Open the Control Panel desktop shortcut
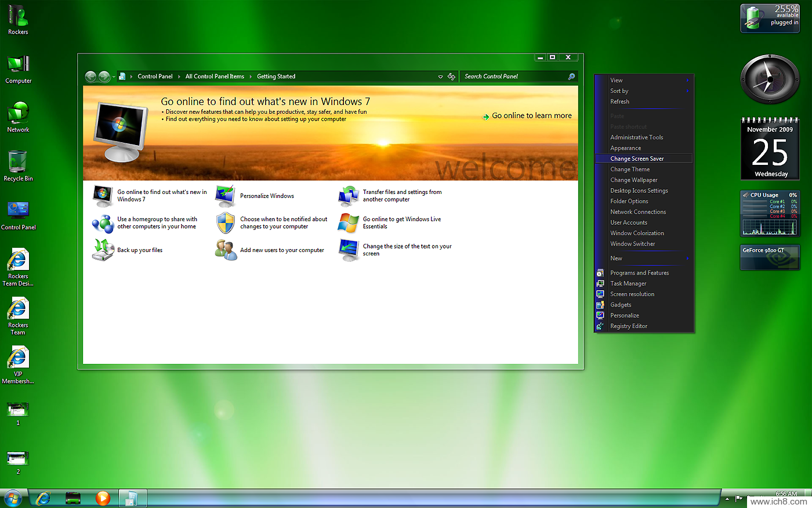812x508 pixels. click(x=18, y=215)
